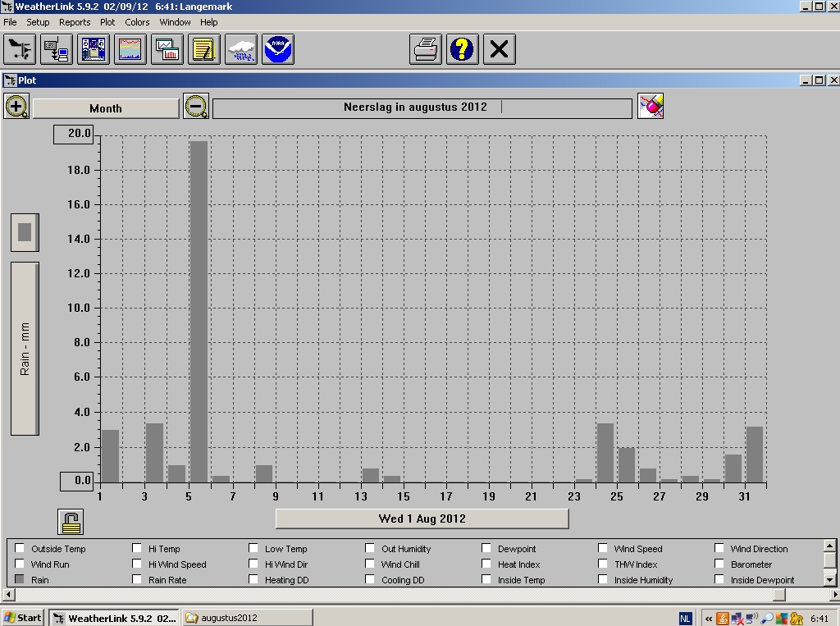
Task: Click the variable list scroll down arrow
Action: 829,579
